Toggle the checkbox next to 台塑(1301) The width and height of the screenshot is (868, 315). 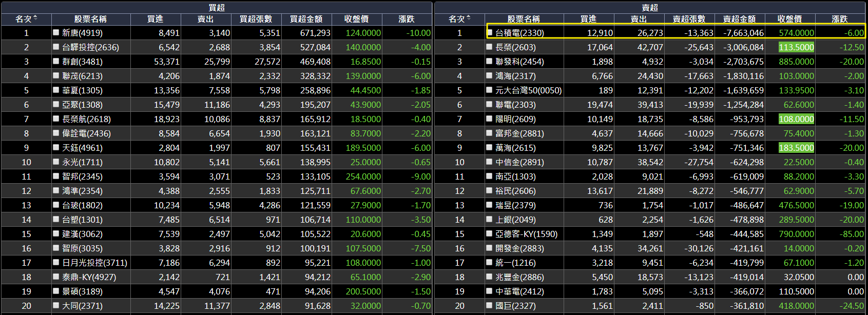pyautogui.click(x=56, y=219)
